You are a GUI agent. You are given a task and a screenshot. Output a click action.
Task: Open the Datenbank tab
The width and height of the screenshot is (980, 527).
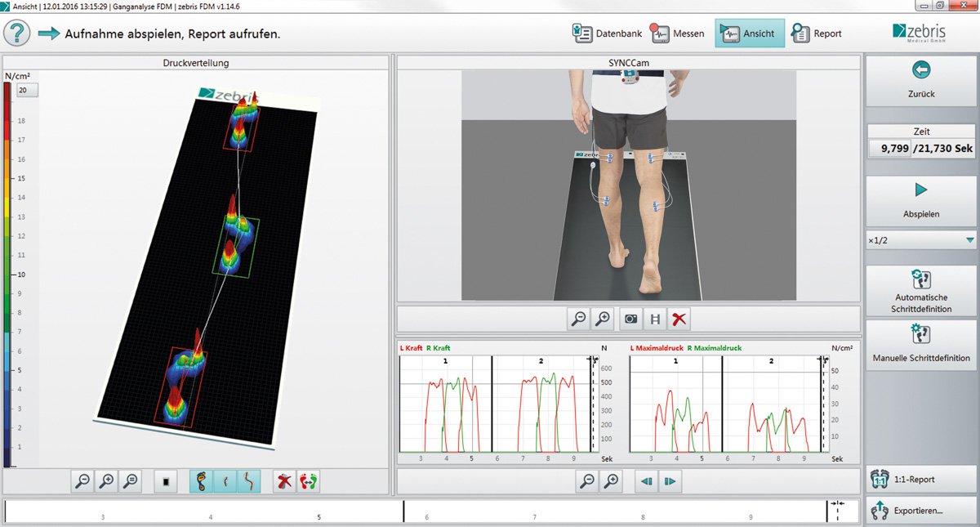(605, 33)
